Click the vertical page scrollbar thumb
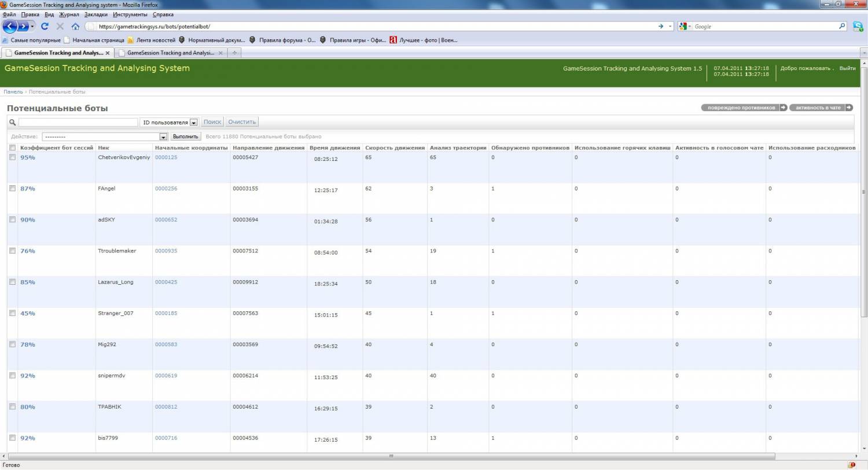The width and height of the screenshot is (868, 470). pos(865,192)
